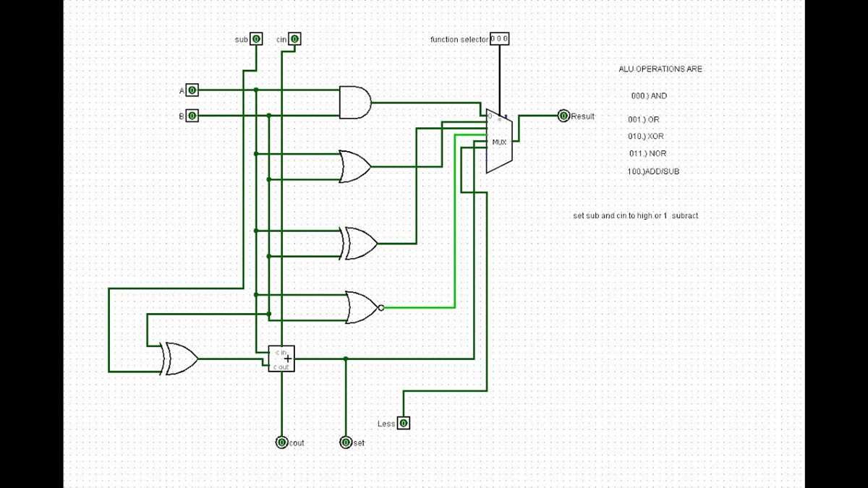Select the MUX component
Screen dimensions: 868x488
[x=499, y=142]
